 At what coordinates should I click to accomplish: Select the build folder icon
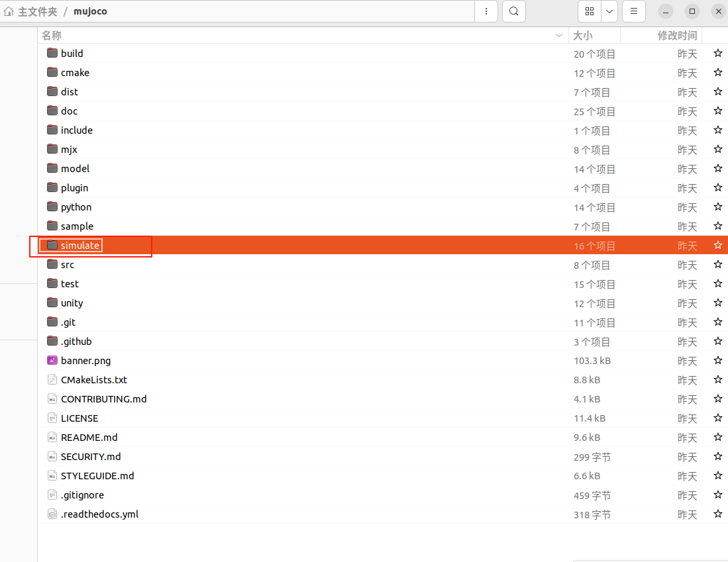[52, 53]
